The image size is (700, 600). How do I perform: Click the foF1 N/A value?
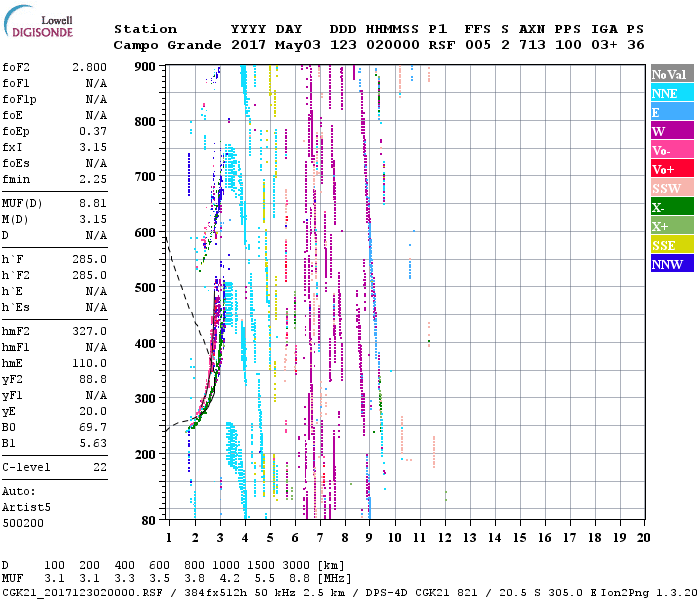96,83
